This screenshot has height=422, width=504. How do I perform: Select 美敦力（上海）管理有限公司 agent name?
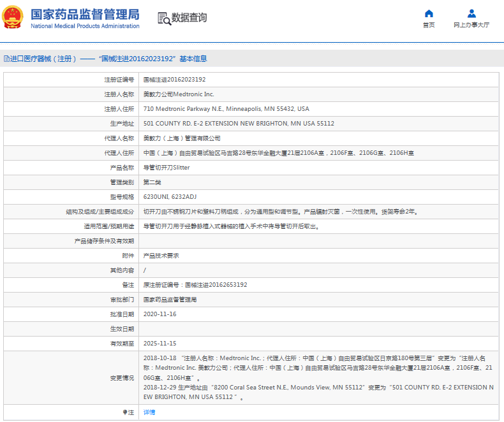click(x=182, y=138)
